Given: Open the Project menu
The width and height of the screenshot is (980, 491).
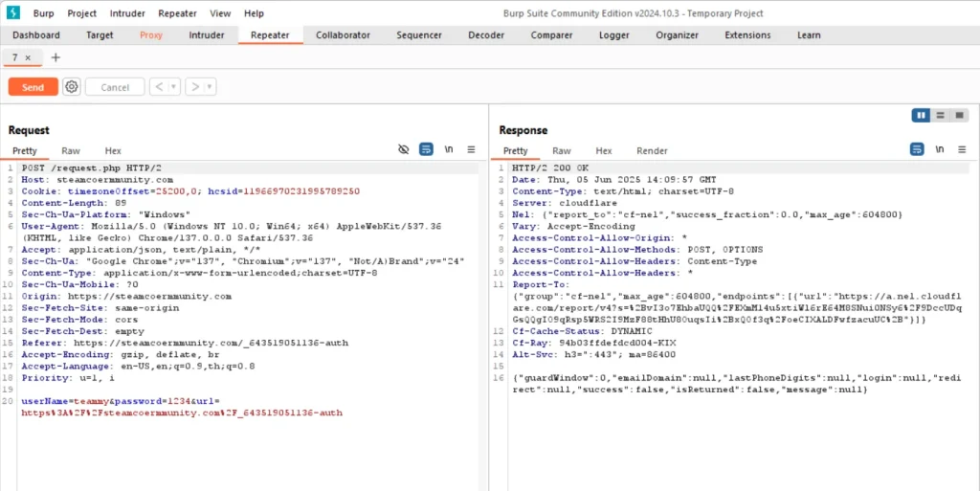Looking at the screenshot, I should click(x=82, y=13).
